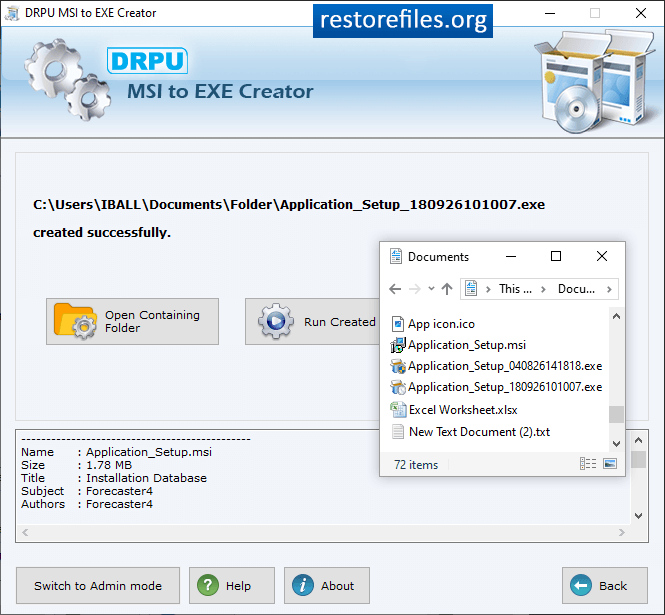The image size is (665, 615).
Task: Go up one folder level in Documents window
Action: click(x=447, y=289)
